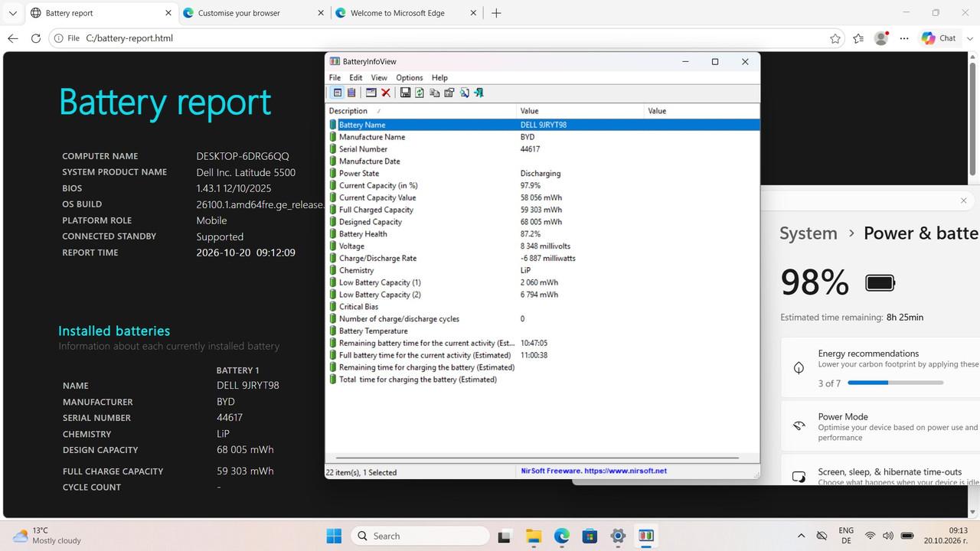Click the window-style icon before the red X

[x=371, y=93]
